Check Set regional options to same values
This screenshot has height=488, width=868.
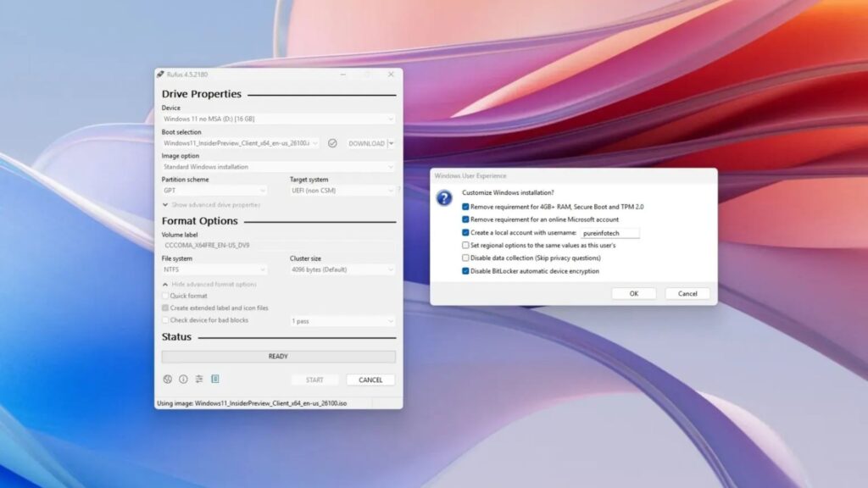[x=465, y=245]
